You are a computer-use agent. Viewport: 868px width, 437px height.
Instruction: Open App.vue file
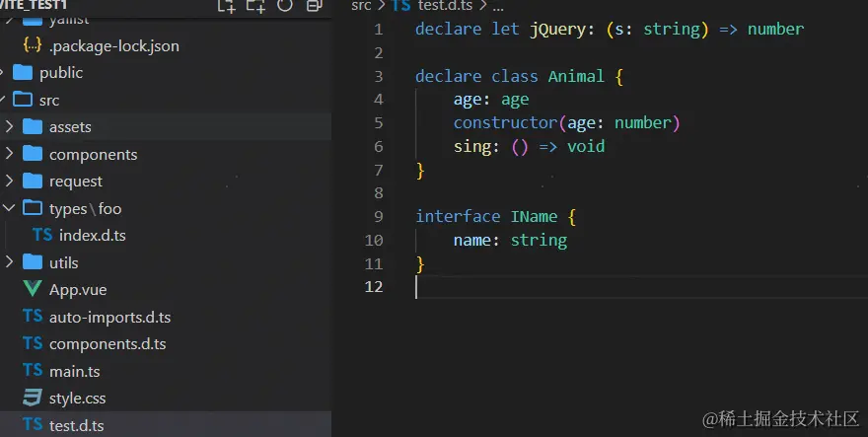78,290
